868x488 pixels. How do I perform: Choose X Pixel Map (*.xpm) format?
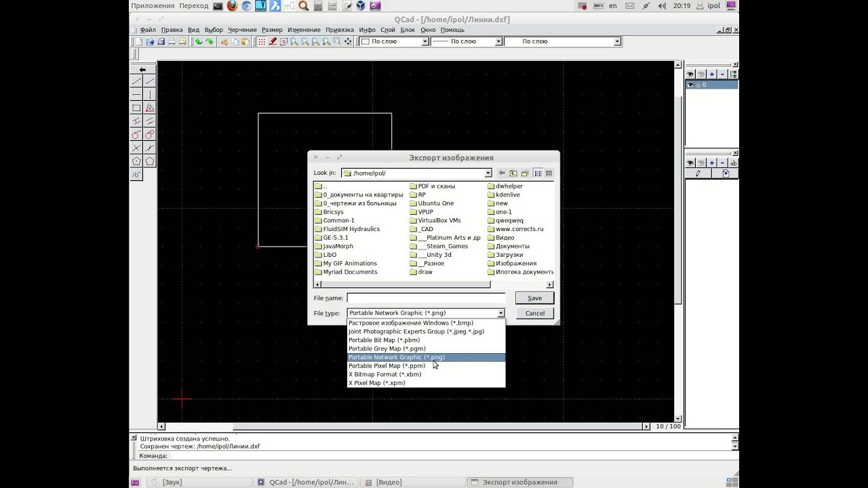tap(426, 383)
